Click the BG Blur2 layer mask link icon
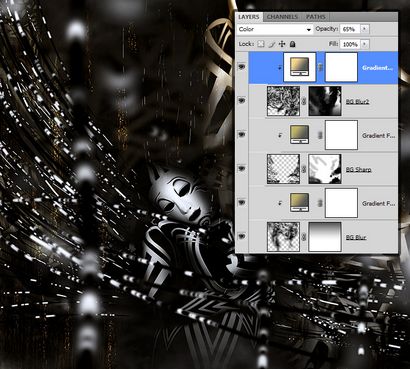Viewport: 410px width, 369px height. 304,101
